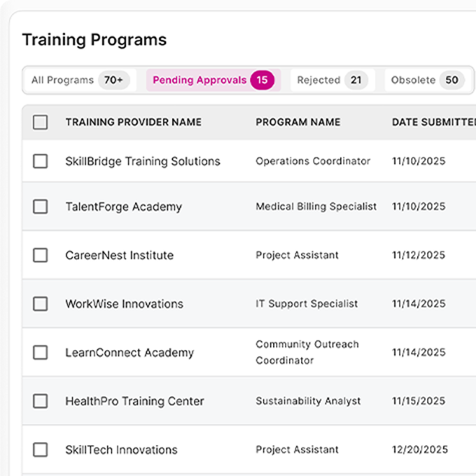Screen dimensions: 476x476
Task: Select the LearnConnect Academy checkbox
Action: point(41,352)
